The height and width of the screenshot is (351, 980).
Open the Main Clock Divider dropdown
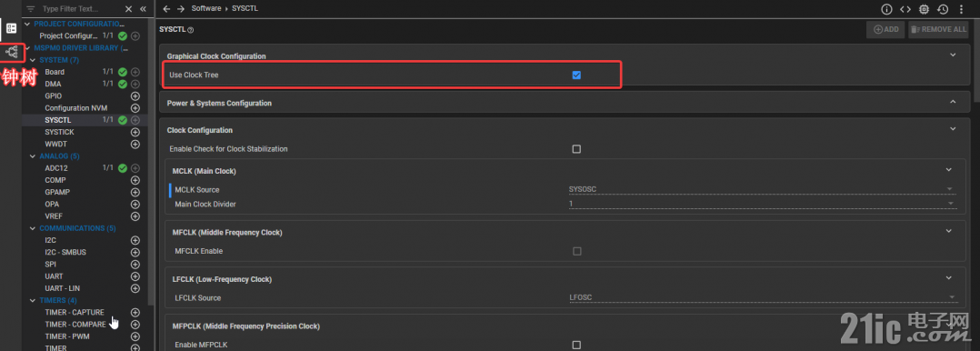coord(763,204)
